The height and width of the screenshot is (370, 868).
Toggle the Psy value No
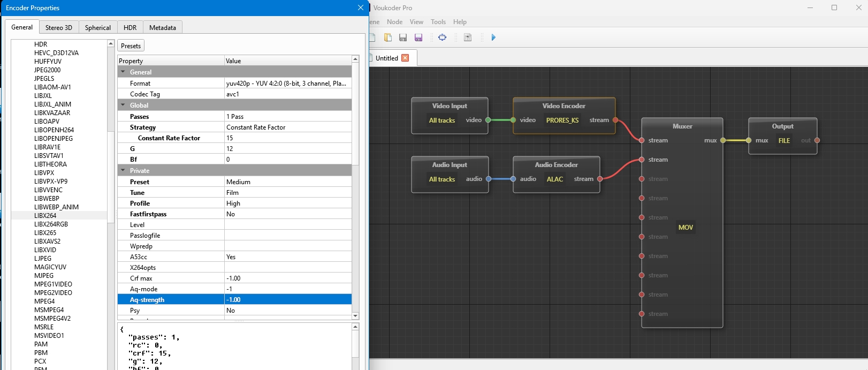point(288,311)
